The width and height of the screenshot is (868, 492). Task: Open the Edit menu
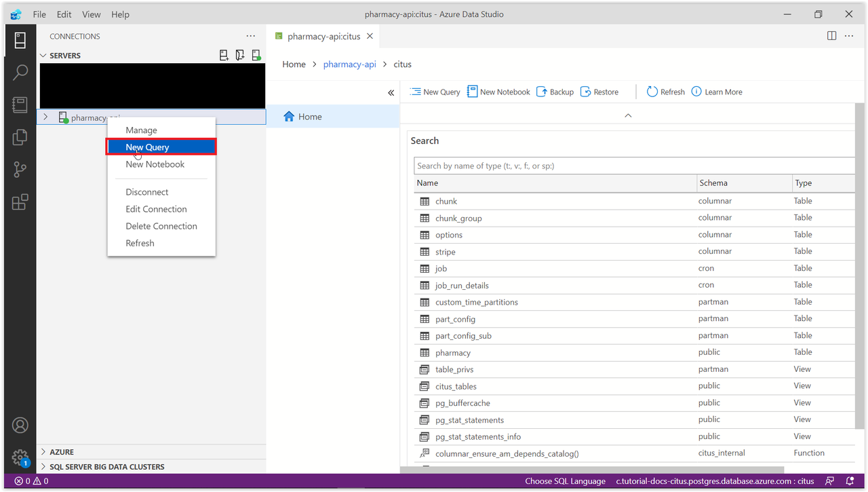64,14
